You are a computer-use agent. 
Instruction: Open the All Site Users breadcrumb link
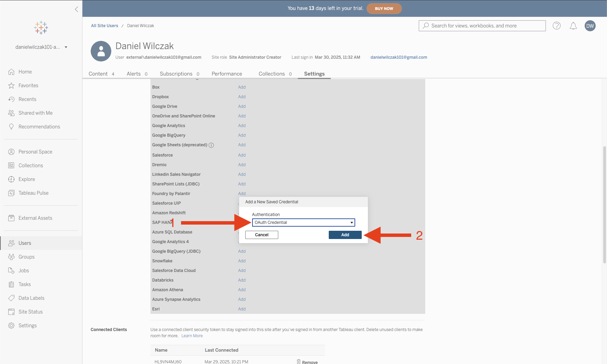(x=104, y=26)
